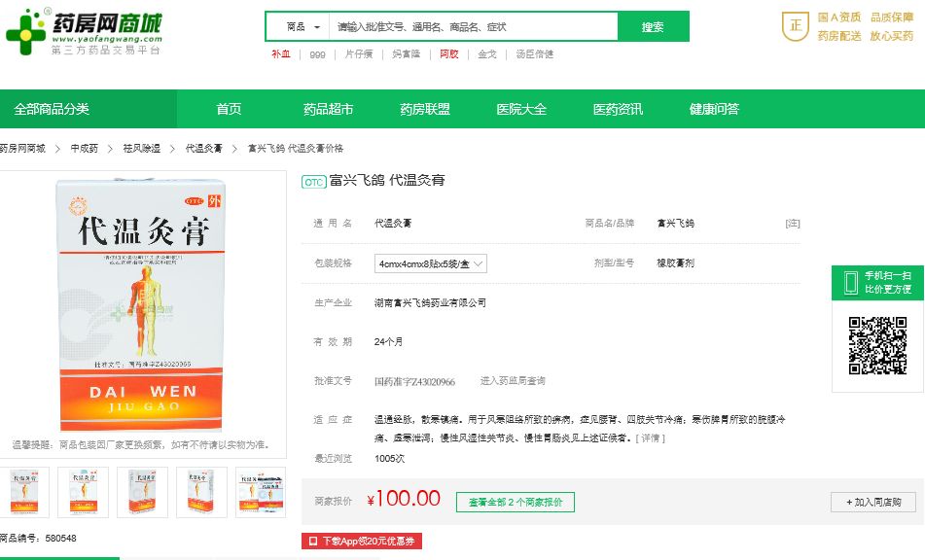
Task: Select hot keyword 妈富隆
Action: pos(407,54)
